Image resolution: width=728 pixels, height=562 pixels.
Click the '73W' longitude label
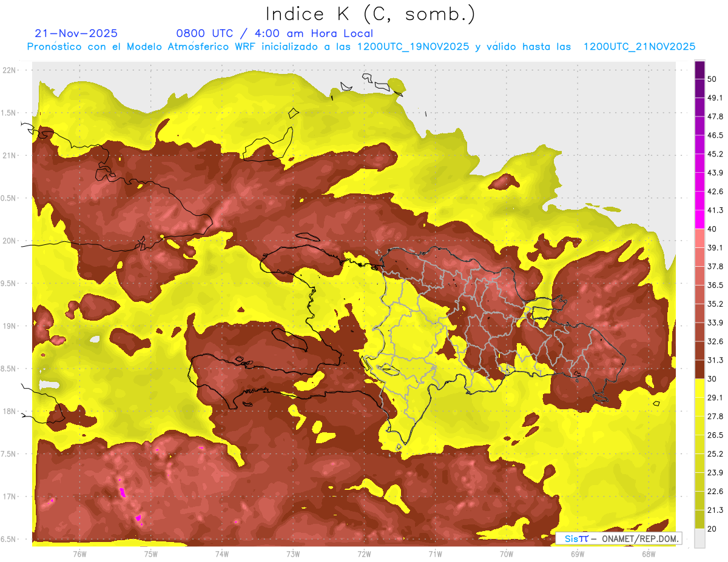(293, 554)
